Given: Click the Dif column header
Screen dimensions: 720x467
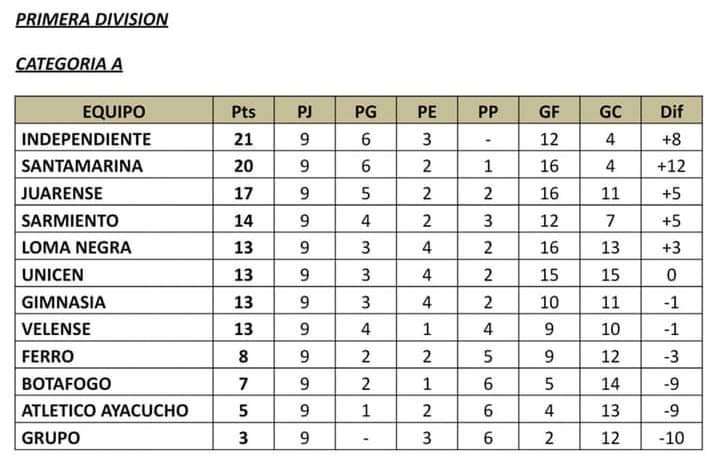Looking at the screenshot, I should [671, 110].
